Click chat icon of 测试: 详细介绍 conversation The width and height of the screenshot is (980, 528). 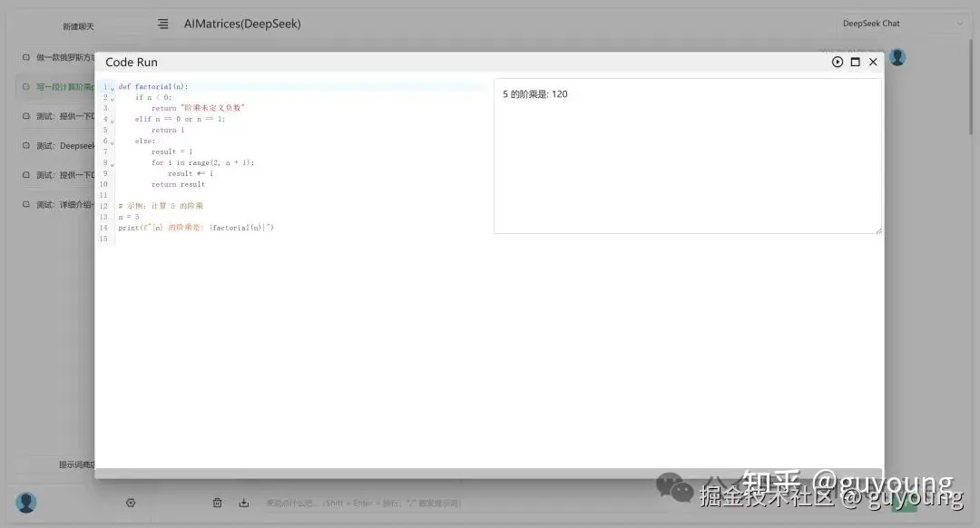click(x=26, y=204)
